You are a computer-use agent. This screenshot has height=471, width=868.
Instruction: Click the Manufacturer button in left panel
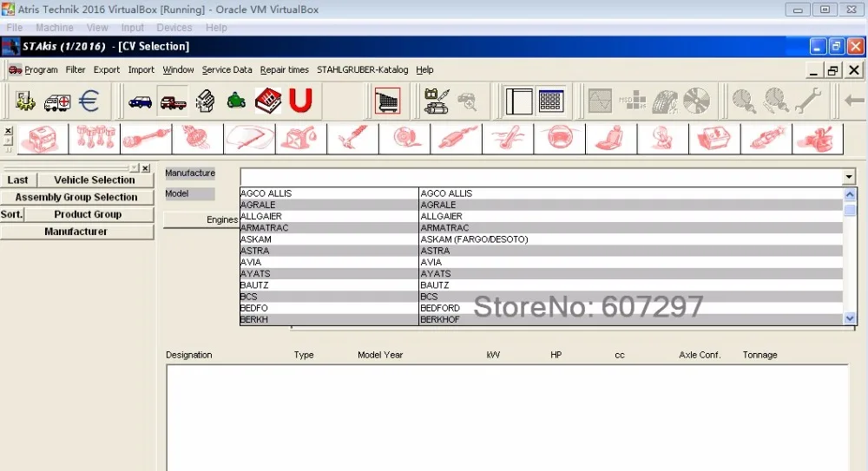tap(76, 232)
